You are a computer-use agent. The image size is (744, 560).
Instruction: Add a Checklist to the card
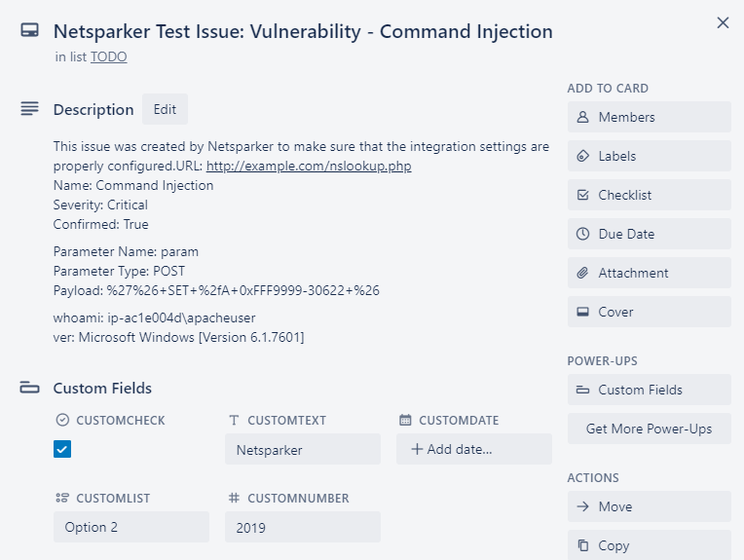(x=649, y=195)
